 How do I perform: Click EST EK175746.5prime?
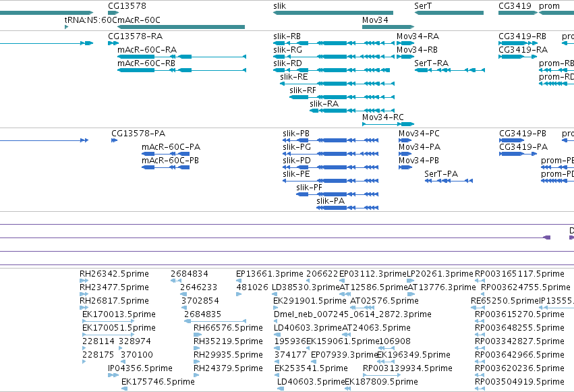125,389
